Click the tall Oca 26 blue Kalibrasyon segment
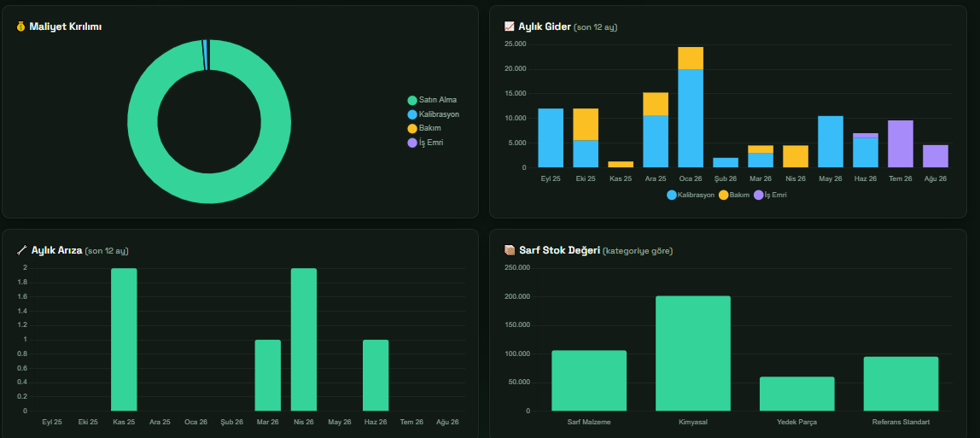 [691, 118]
